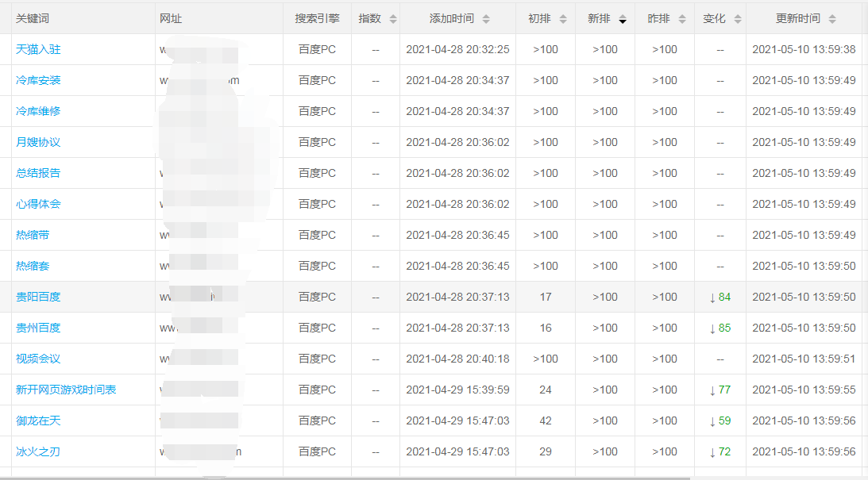
Task: Sort by 更新时间 column arrow
Action: coord(832,19)
